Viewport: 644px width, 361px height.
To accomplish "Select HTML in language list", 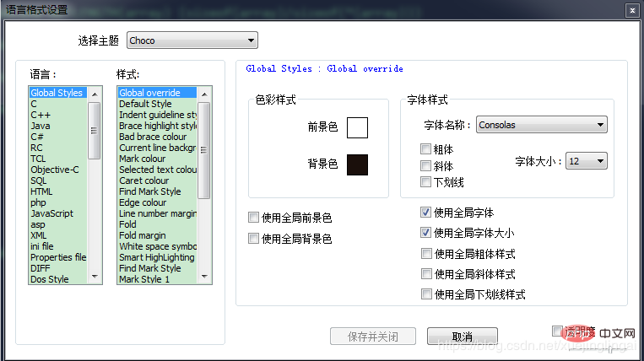I will (x=58, y=191).
